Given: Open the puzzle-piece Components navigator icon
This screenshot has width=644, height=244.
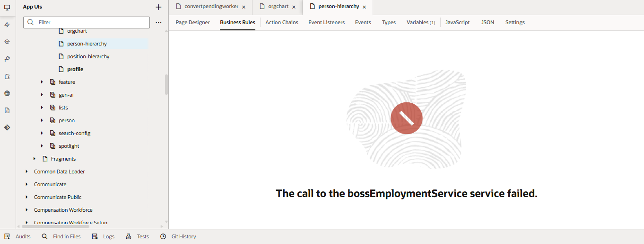Looking at the screenshot, I should [x=7, y=76].
